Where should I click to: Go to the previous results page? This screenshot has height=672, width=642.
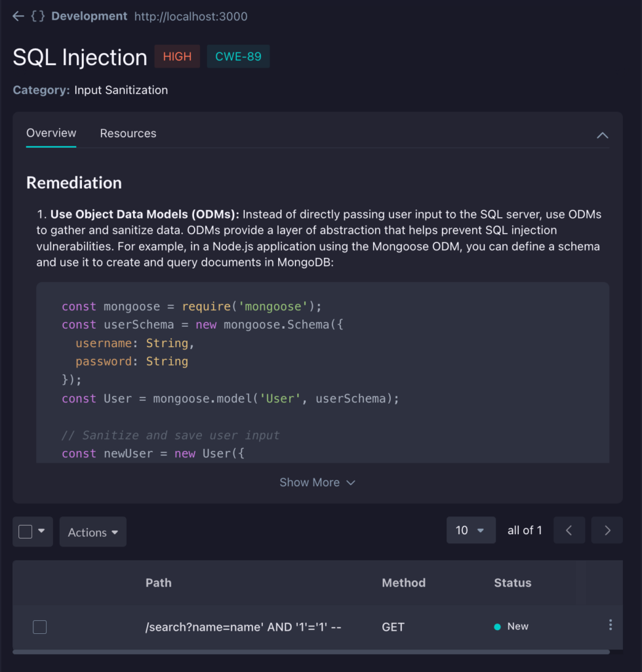[x=569, y=530]
